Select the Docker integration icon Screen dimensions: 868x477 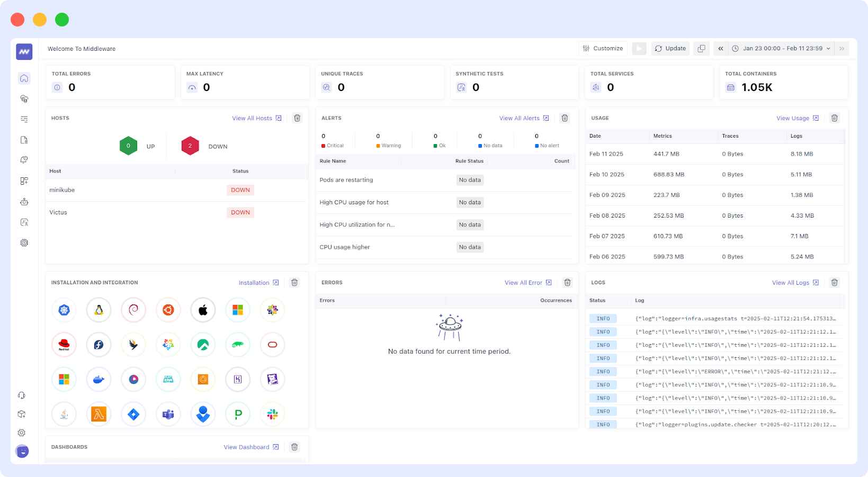click(99, 379)
